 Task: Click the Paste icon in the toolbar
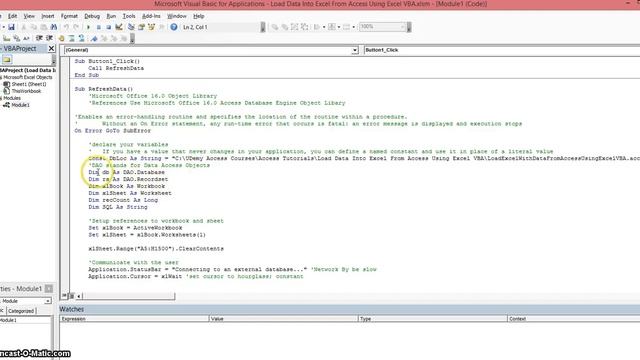(x=44, y=27)
